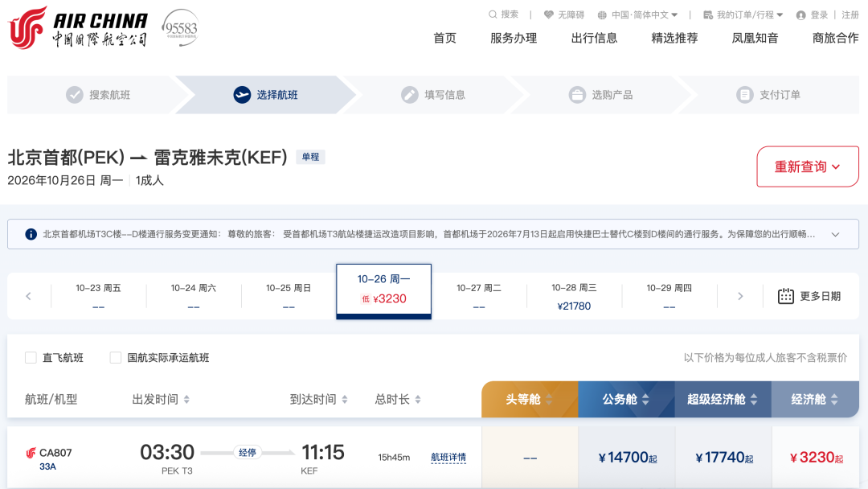Screen dimensions: 868x489
Task: Open search via magnifier icon
Action: coord(493,15)
